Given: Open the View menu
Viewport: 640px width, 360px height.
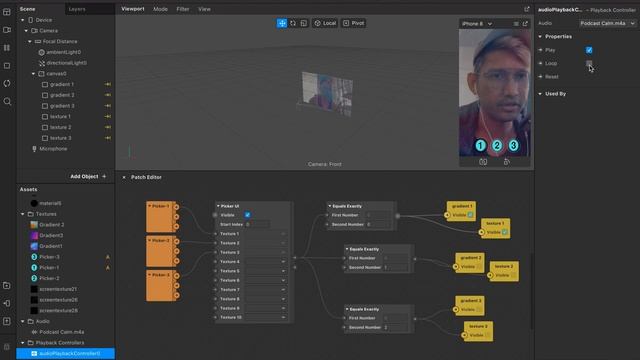Looking at the screenshot, I should click(204, 9).
